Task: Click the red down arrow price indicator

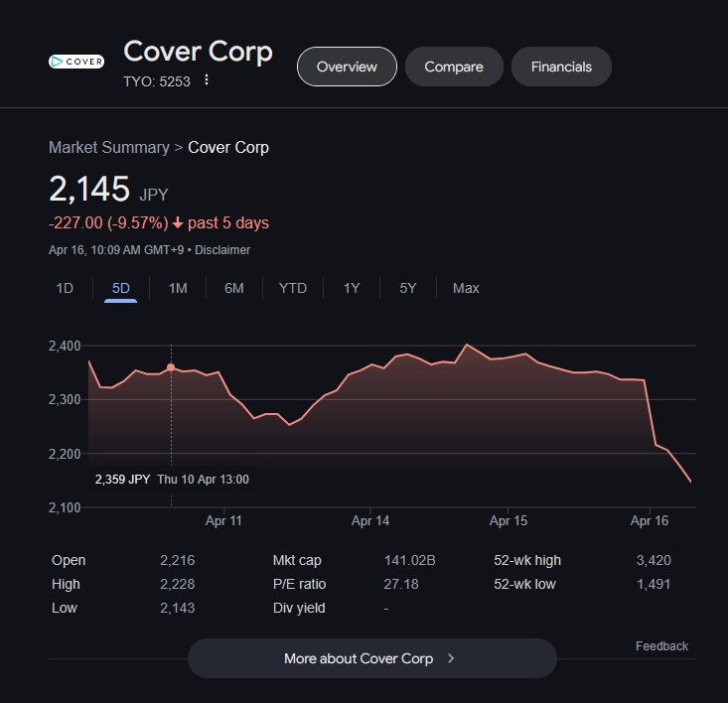Action: click(x=178, y=223)
